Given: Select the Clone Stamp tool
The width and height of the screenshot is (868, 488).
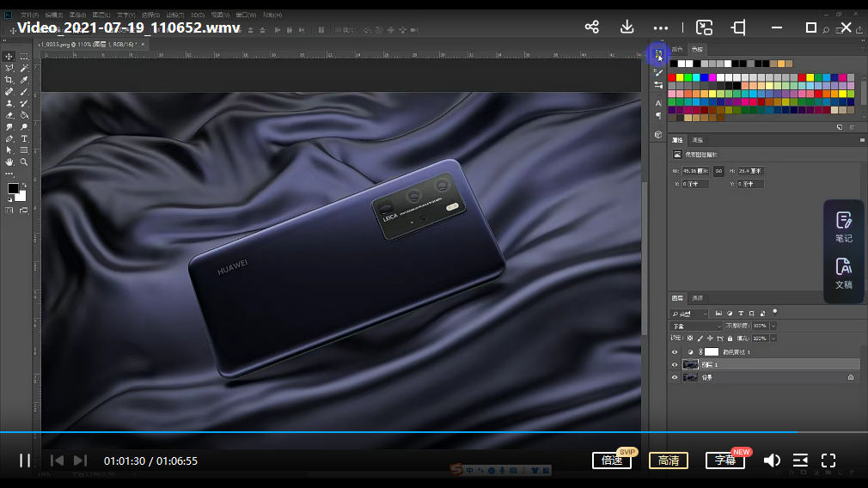Looking at the screenshot, I should point(9,103).
